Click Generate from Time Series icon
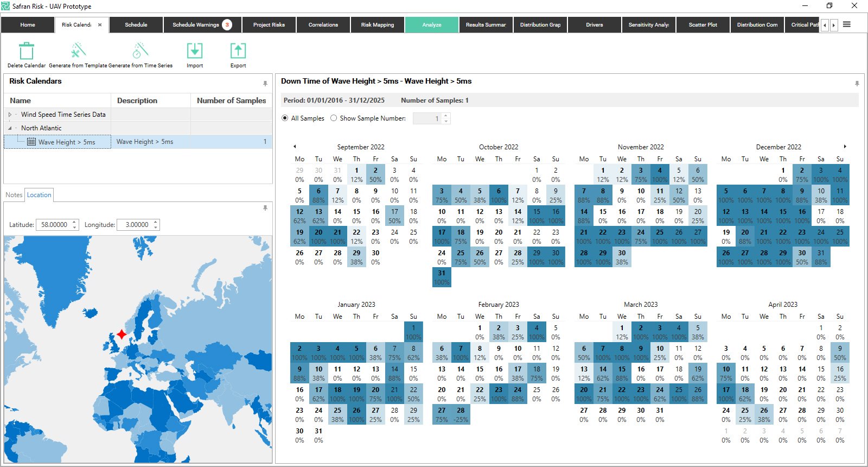The width and height of the screenshot is (868, 467). 141,51
